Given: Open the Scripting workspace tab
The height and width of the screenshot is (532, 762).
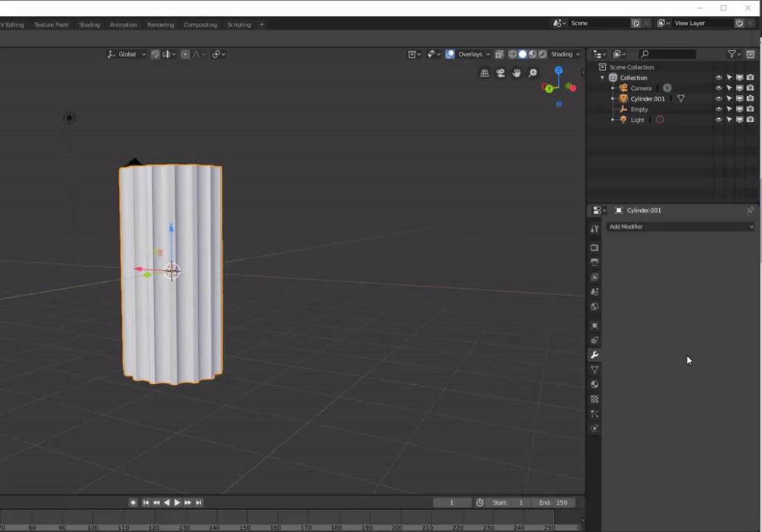Looking at the screenshot, I should pyautogui.click(x=239, y=24).
